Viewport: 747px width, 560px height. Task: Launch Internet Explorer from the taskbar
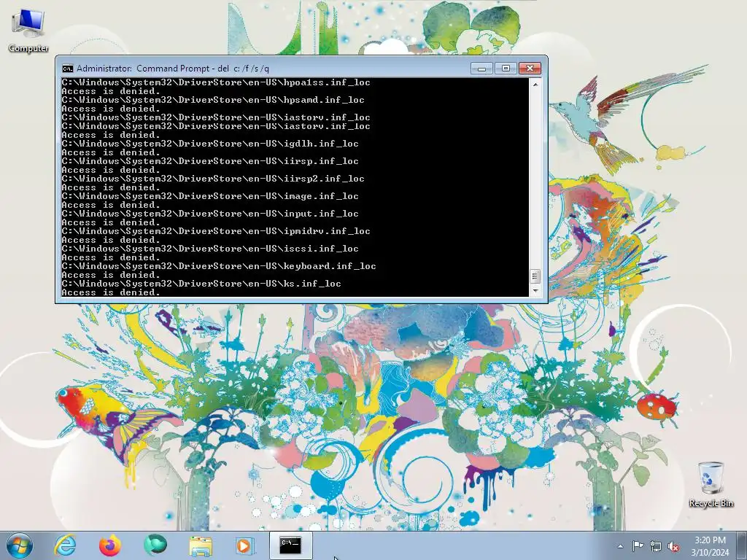[x=65, y=545]
